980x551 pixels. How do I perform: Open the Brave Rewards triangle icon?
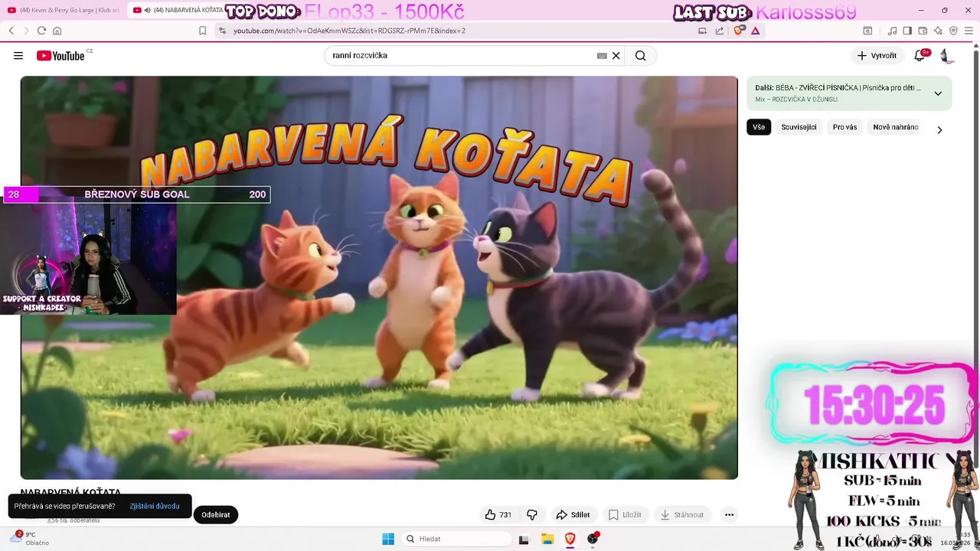click(x=756, y=31)
